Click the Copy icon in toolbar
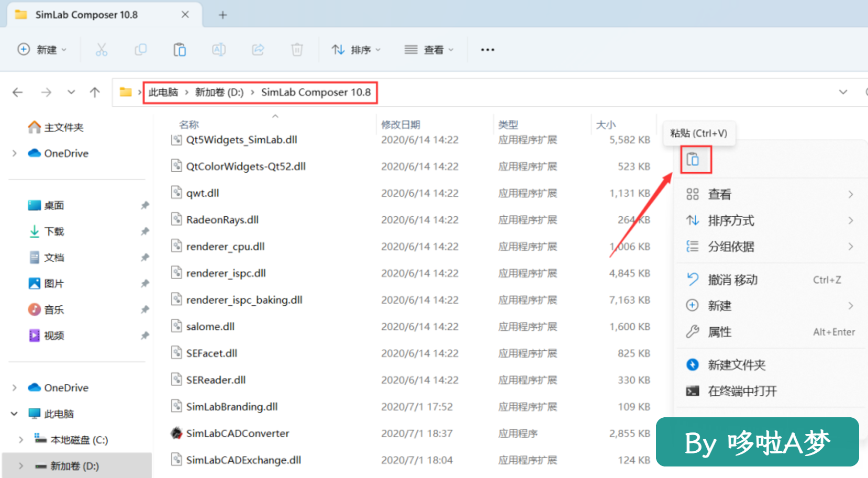868x478 pixels. point(140,50)
